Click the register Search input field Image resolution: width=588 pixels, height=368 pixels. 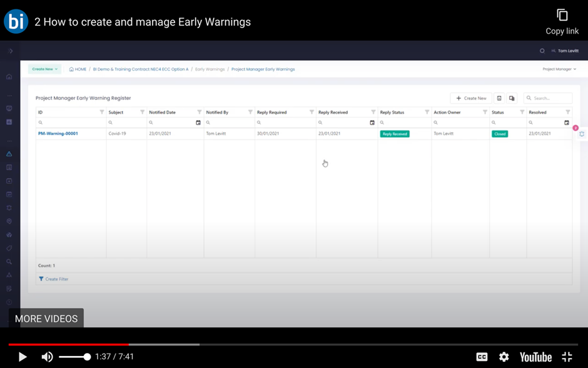pyautogui.click(x=548, y=98)
